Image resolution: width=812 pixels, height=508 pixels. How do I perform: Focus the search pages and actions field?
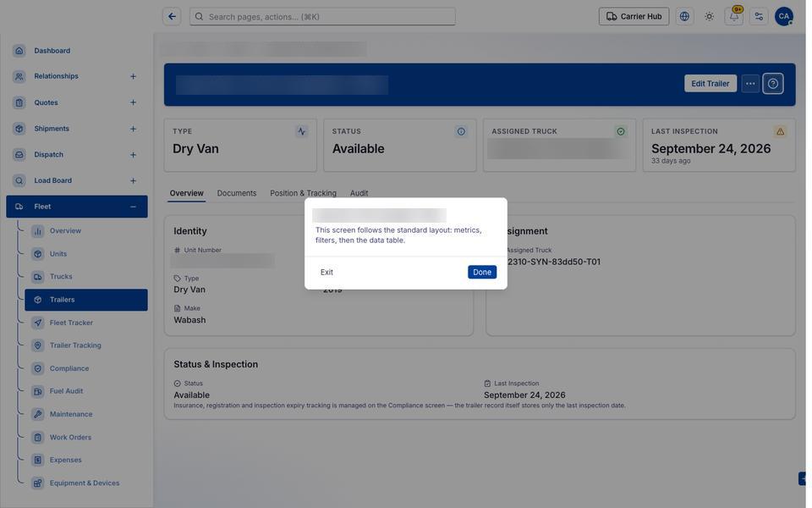tap(322, 17)
